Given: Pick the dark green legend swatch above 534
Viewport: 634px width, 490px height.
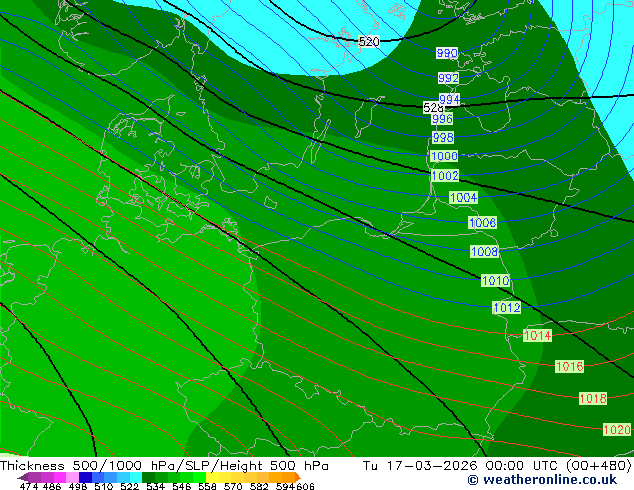Looking at the screenshot, I should 148,477.
